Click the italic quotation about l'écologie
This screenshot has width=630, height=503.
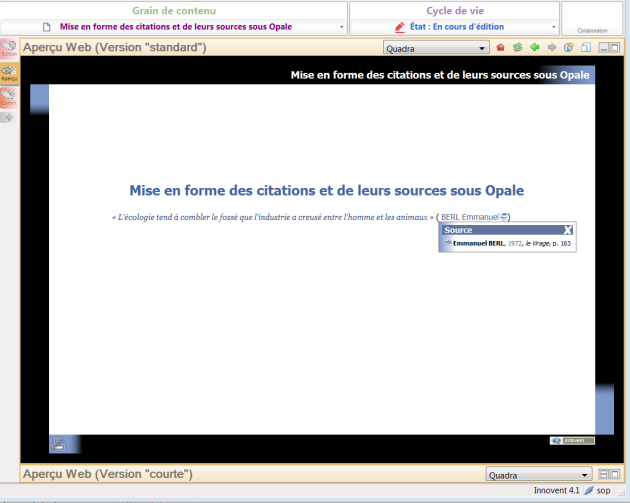pos(273,217)
